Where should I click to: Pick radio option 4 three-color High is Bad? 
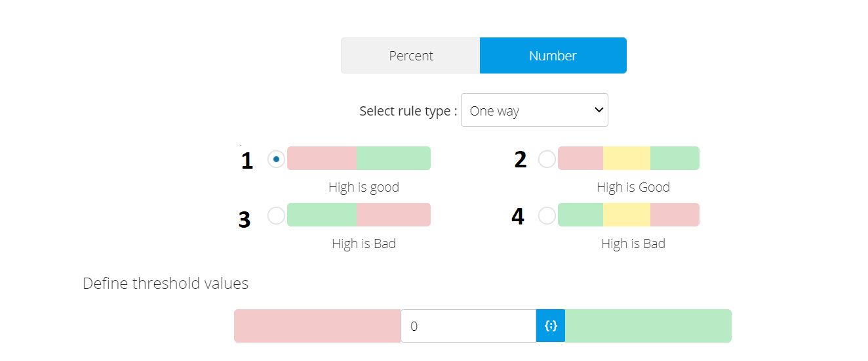pos(547,215)
